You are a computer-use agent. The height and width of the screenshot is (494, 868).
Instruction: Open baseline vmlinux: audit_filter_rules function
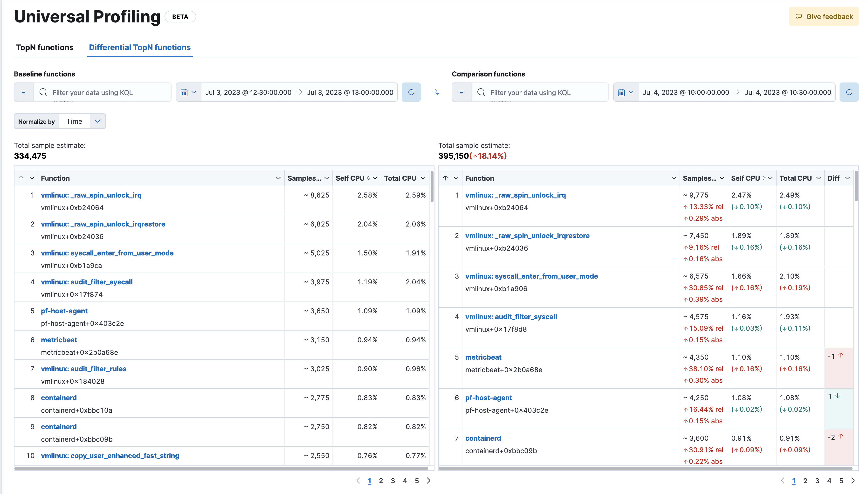tap(83, 369)
